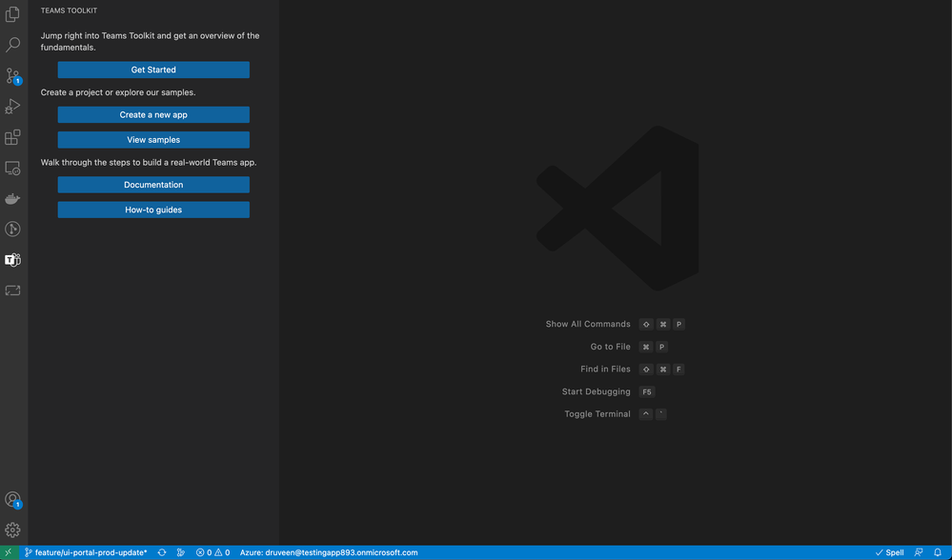Click the Get Started button
The image size is (952, 560).
click(x=153, y=70)
